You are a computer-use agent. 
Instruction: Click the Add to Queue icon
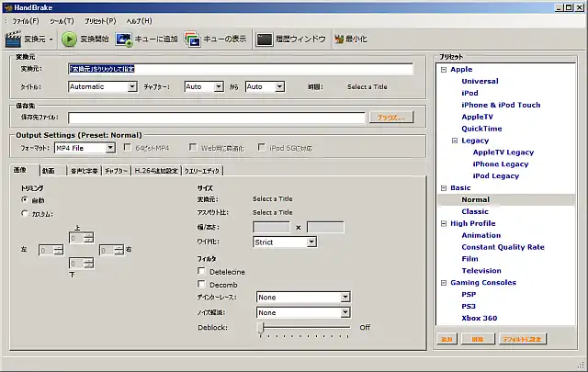(124, 39)
